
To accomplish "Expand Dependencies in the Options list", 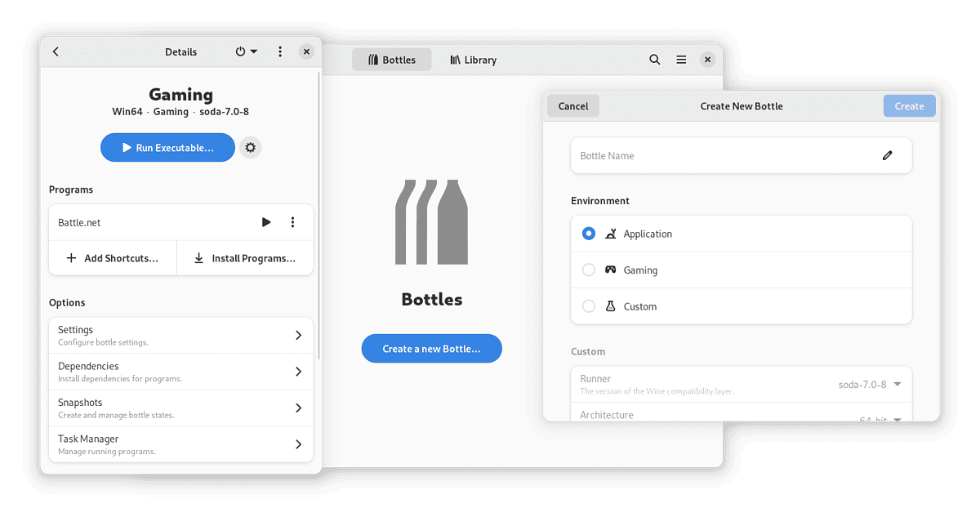I will (180, 371).
